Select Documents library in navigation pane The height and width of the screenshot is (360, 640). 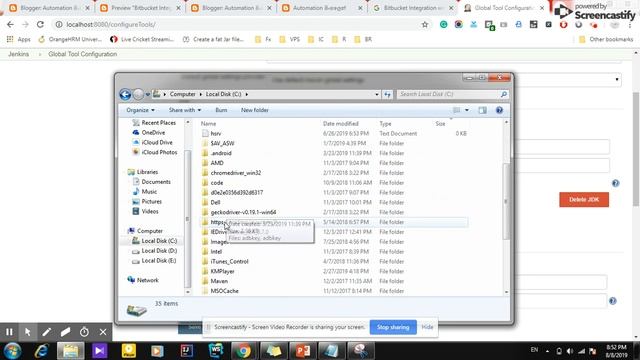[x=151, y=182]
